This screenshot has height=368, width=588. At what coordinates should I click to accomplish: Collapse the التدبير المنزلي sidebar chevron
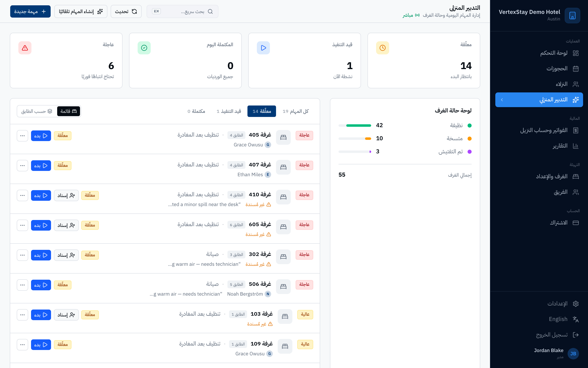[502, 100]
